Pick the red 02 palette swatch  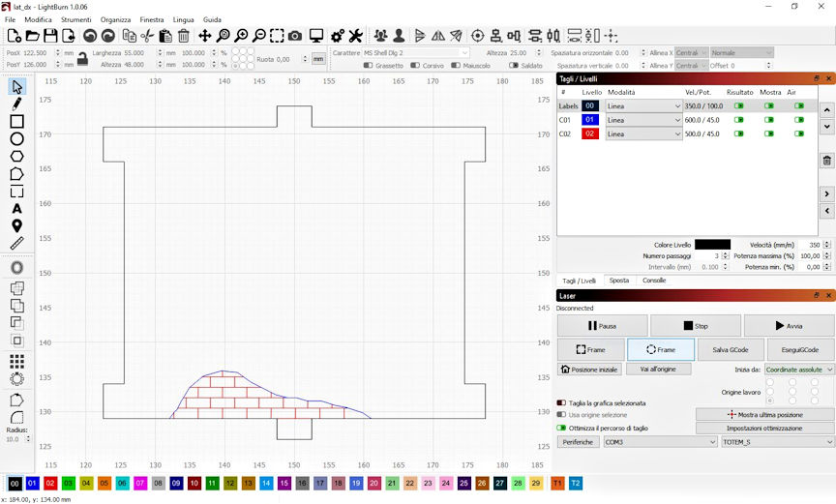tap(50, 483)
